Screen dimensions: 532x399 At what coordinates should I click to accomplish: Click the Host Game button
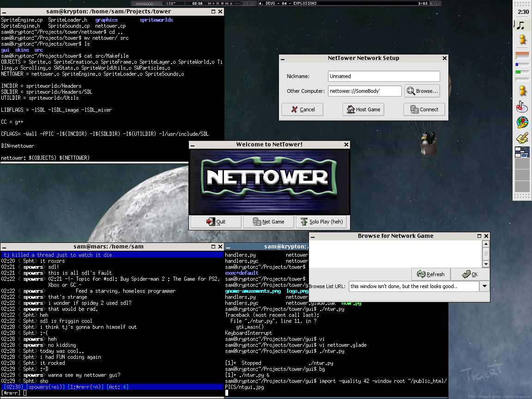tap(363, 109)
